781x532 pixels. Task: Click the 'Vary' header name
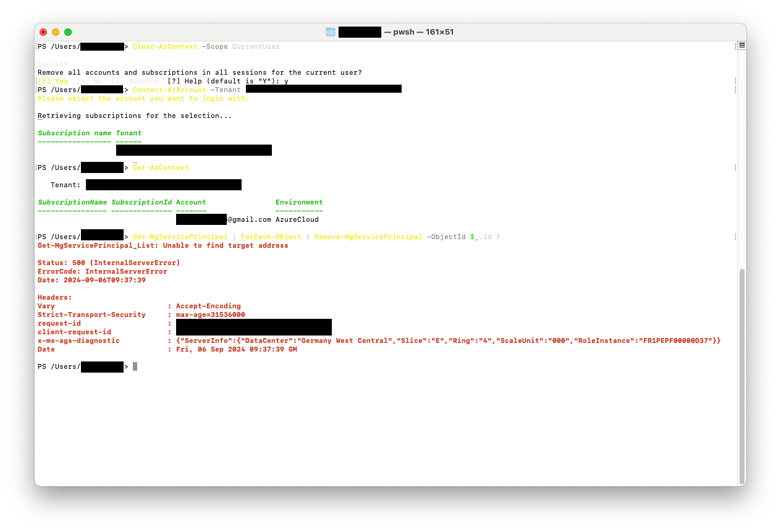46,306
